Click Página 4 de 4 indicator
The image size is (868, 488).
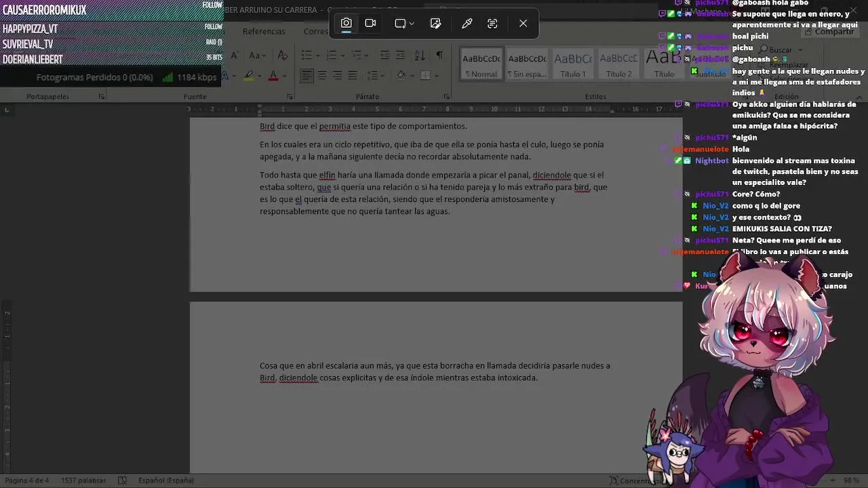click(x=27, y=481)
